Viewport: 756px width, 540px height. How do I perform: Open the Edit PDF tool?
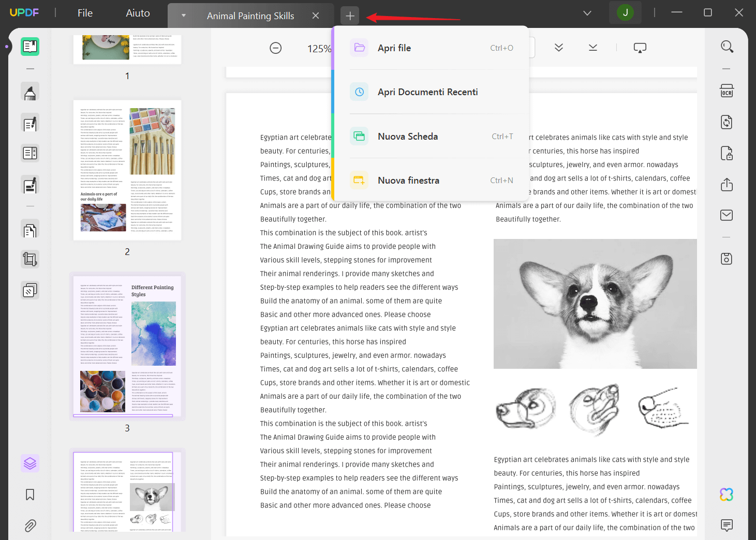tap(30, 123)
